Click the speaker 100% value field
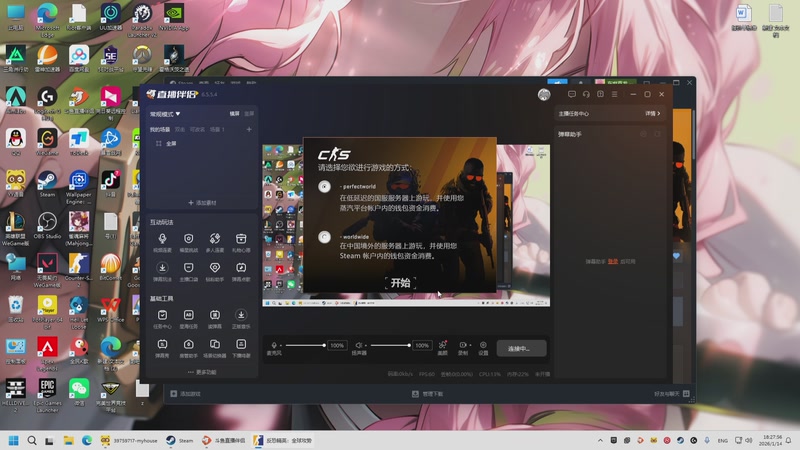The image size is (800, 450). click(x=422, y=345)
